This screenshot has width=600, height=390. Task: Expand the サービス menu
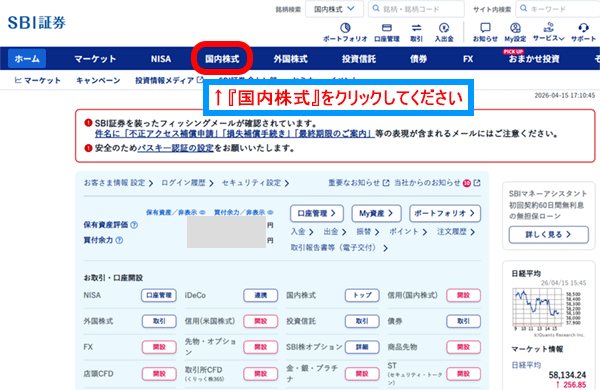coord(548,31)
